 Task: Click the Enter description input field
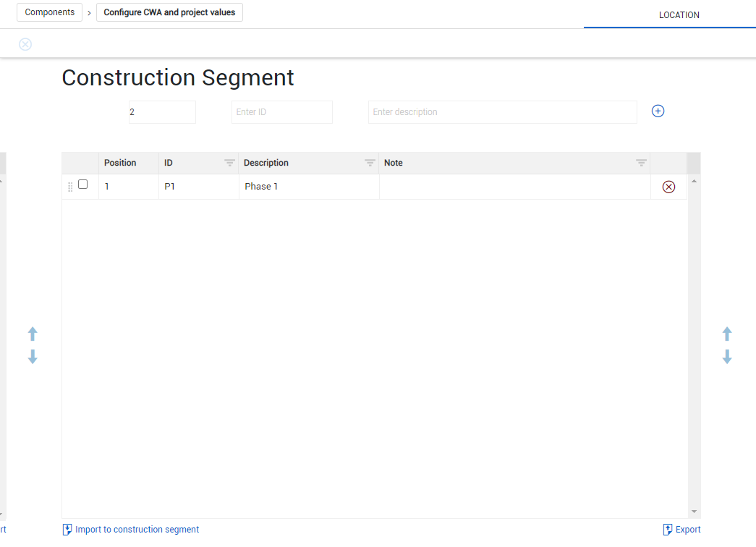tap(502, 112)
